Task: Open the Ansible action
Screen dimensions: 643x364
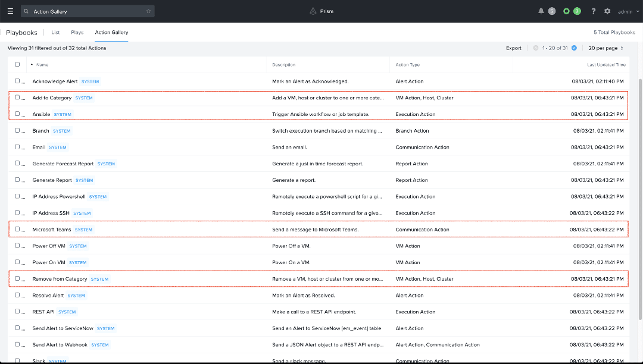Action: 42,114
